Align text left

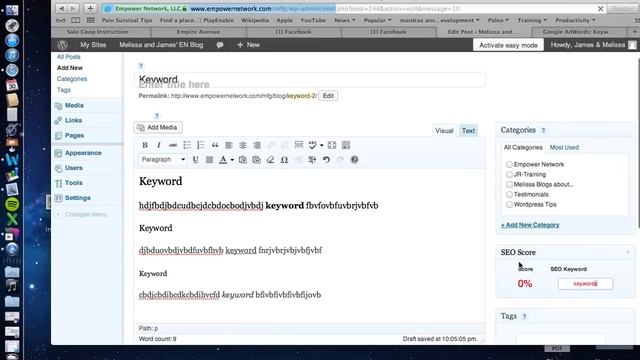click(x=229, y=145)
